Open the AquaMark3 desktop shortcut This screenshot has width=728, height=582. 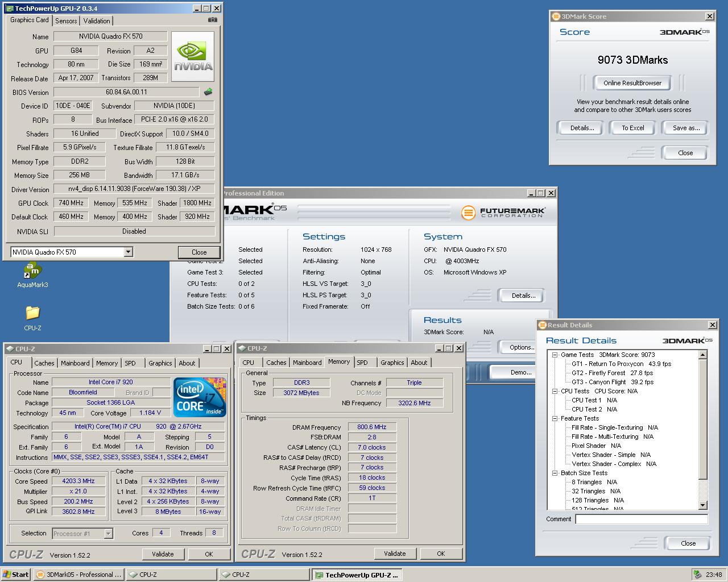pyautogui.click(x=32, y=275)
